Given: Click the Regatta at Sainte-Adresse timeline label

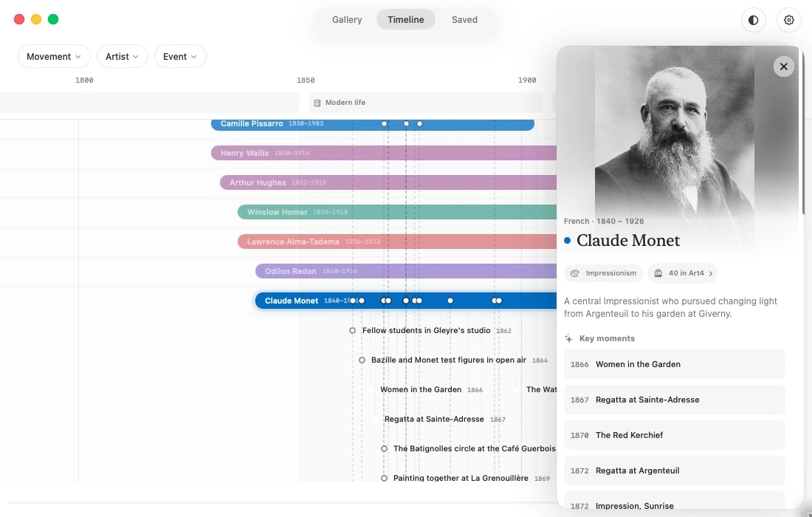Looking at the screenshot, I should pos(434,419).
